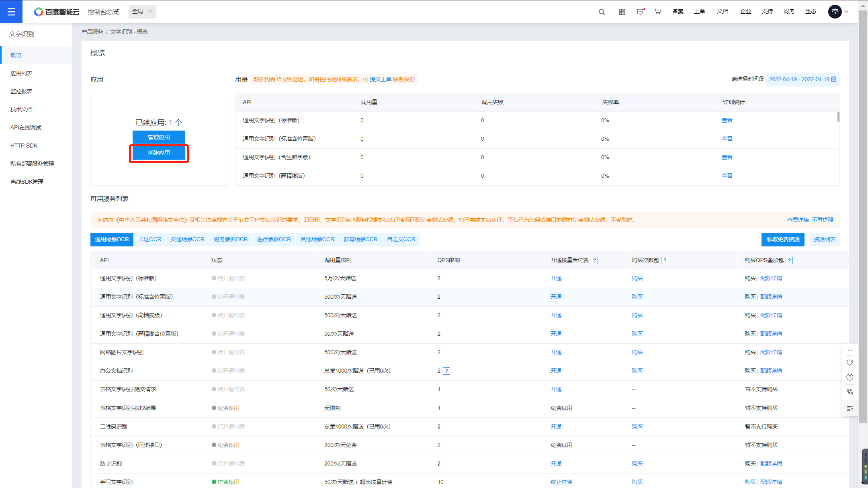
Task: Open 备案 in the top navigation
Action: pyautogui.click(x=678, y=11)
